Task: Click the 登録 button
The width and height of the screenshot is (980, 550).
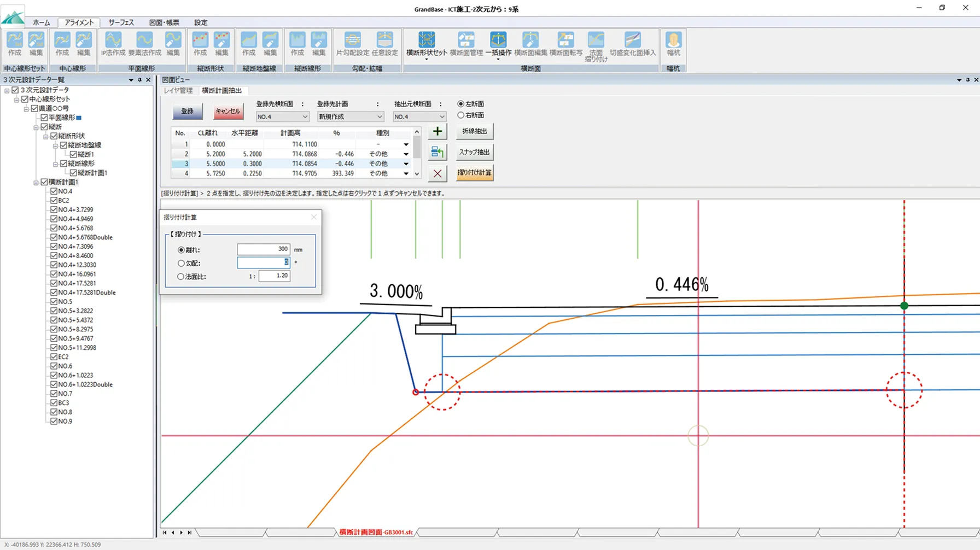Action: point(188,111)
